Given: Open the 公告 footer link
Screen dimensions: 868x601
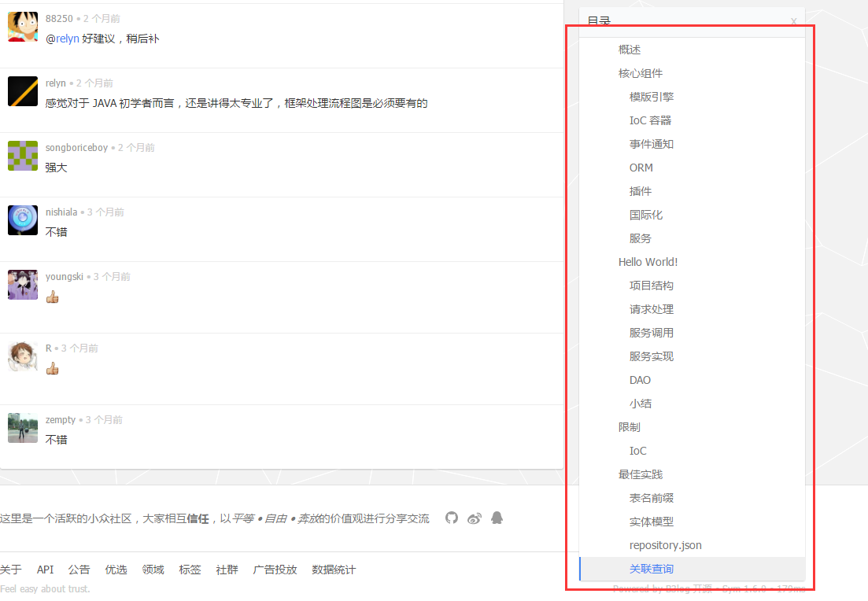Looking at the screenshot, I should [79, 570].
